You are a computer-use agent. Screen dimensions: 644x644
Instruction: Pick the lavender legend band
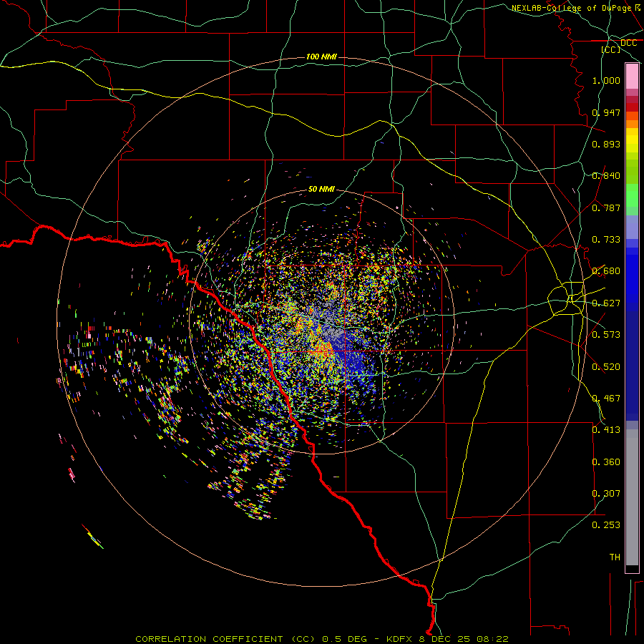(x=632, y=227)
